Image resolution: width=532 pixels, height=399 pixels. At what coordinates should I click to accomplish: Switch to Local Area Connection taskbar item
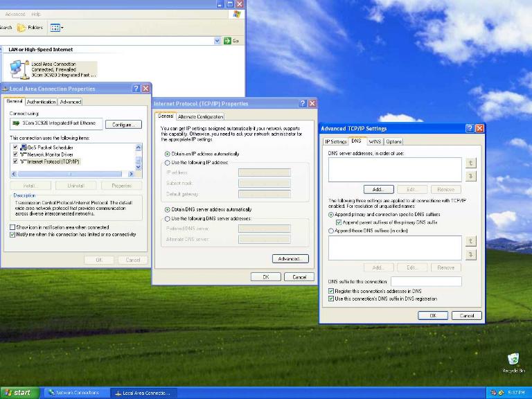coord(144,393)
